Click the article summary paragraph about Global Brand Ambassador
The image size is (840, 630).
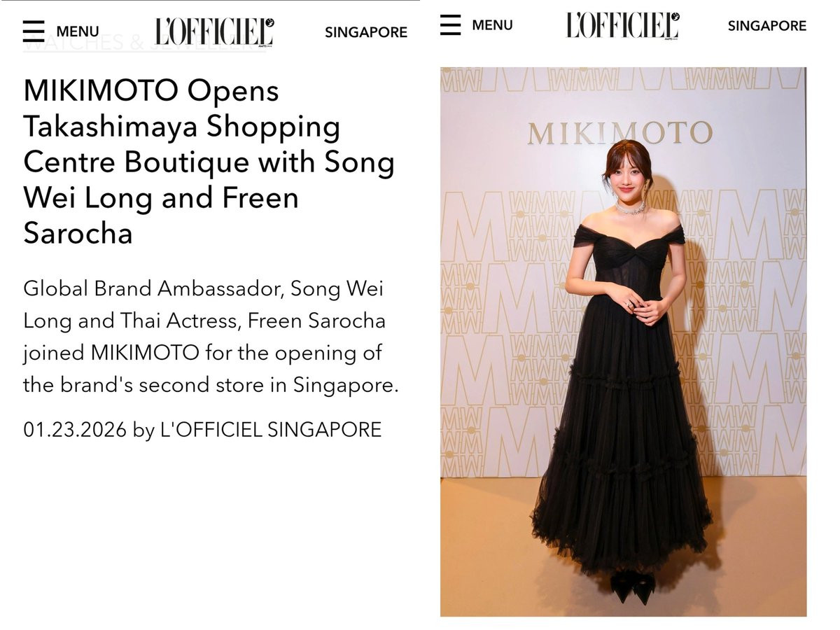(x=211, y=337)
